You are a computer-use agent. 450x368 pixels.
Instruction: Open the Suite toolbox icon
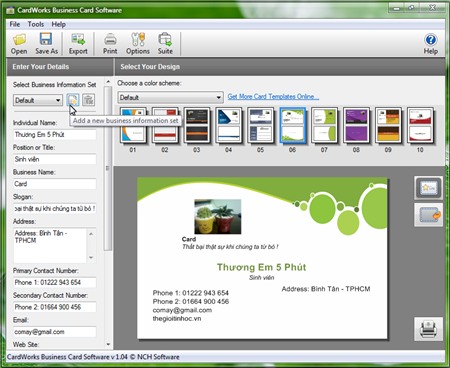point(165,44)
